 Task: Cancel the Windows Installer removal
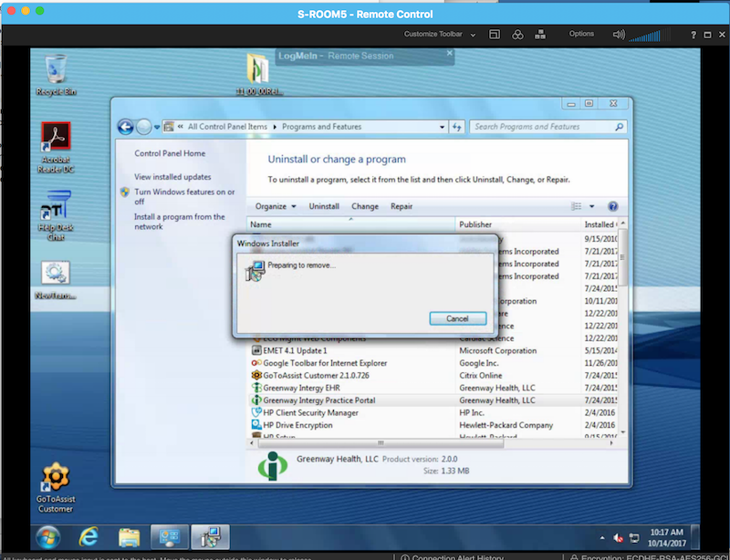[x=458, y=318]
